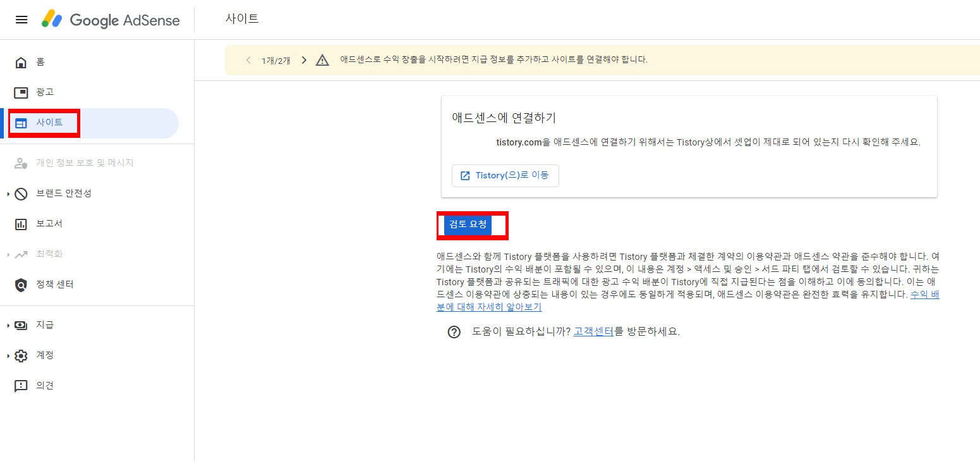Click the Google AdSense logo

[x=111, y=20]
